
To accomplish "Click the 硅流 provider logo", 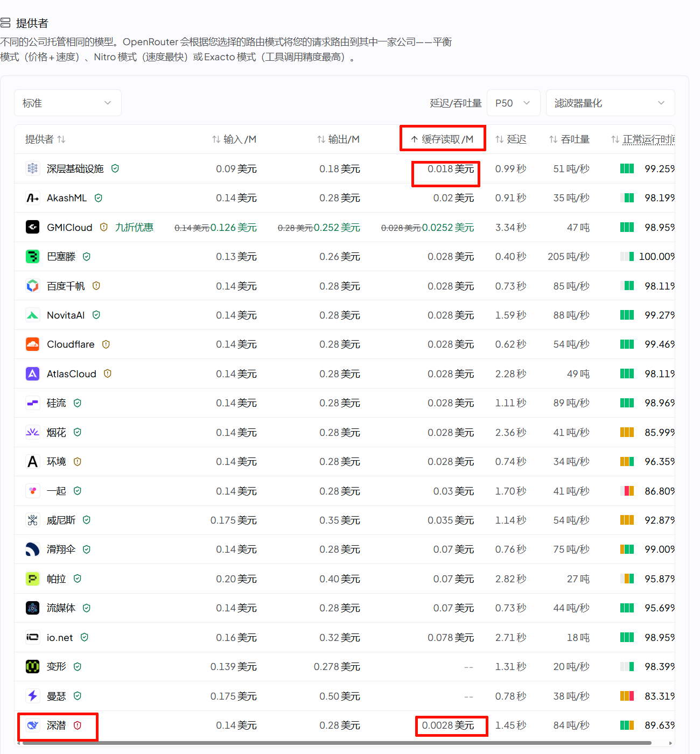I will point(33,403).
